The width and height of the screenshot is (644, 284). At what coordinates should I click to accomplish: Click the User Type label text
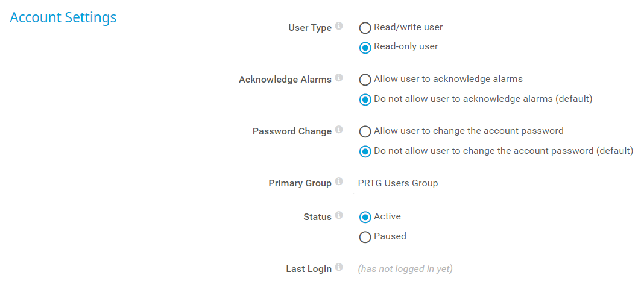(310, 28)
